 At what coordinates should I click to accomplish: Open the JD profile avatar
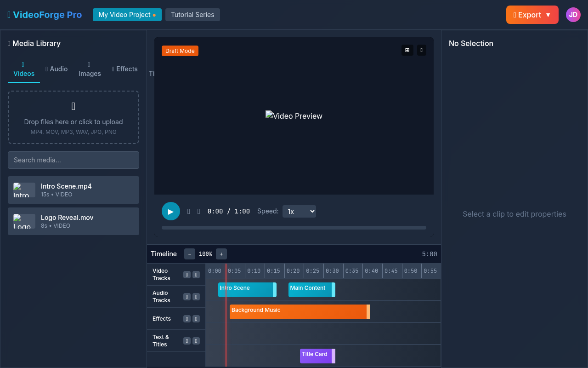point(573,15)
